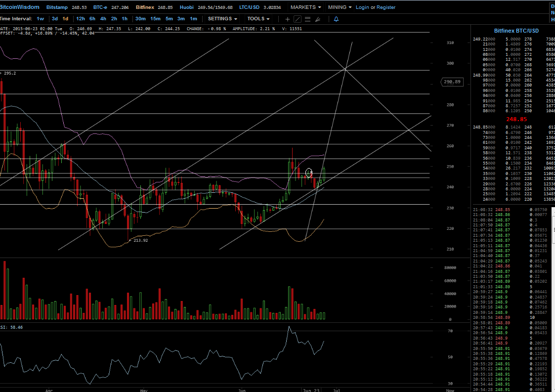Set time interval to 12h
Screen dimensions: 555x392
pyautogui.click(x=81, y=19)
